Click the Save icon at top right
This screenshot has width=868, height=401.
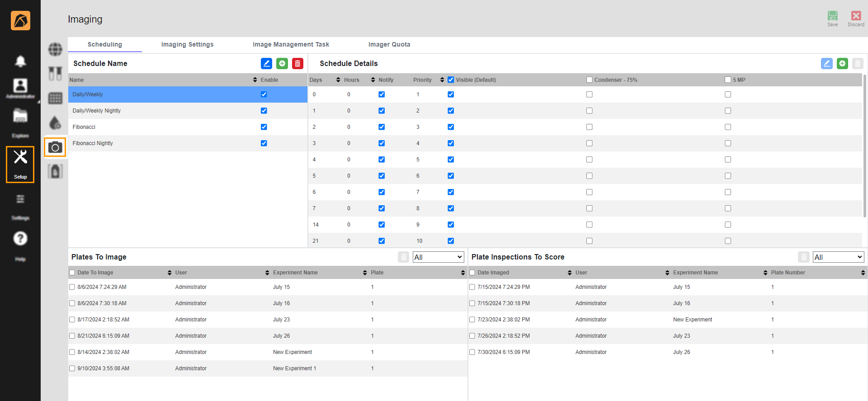pos(832,16)
